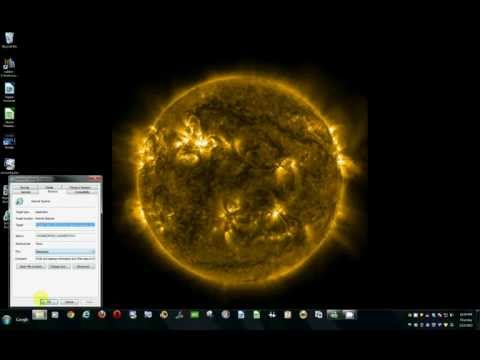
Task: Open the Run window-mode dropdown
Action: pos(65,252)
